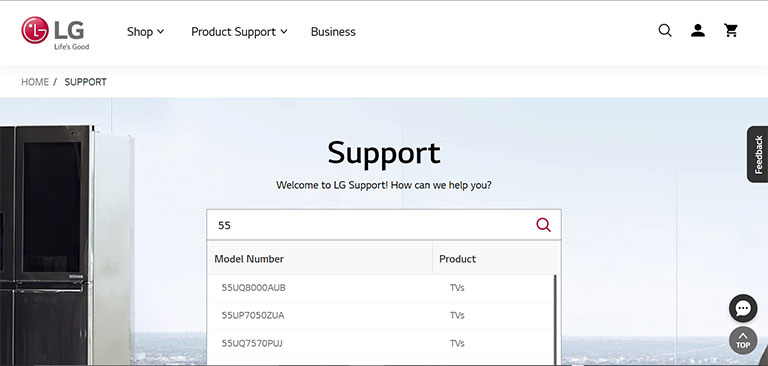Screen dimensions: 768x366
Task: Click the red search magnifier in support box
Action: 543,225
